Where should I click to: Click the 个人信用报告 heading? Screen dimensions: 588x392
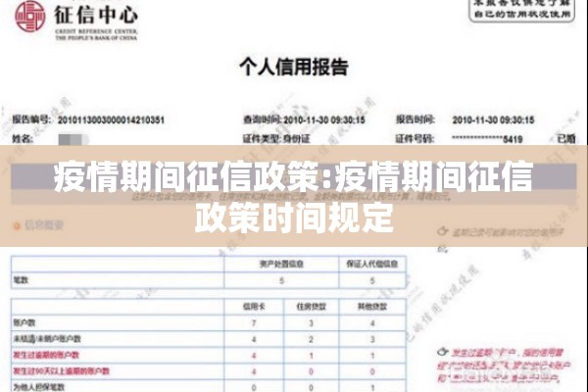click(294, 68)
